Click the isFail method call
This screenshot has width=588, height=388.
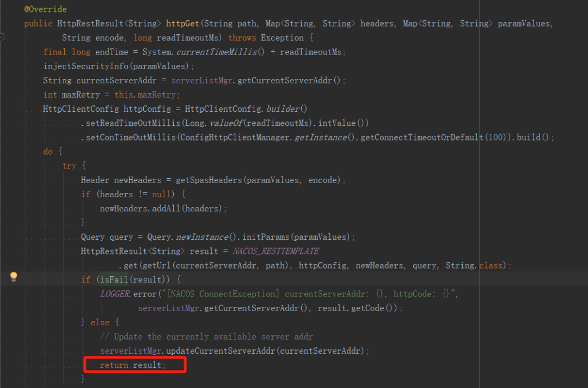click(x=114, y=280)
